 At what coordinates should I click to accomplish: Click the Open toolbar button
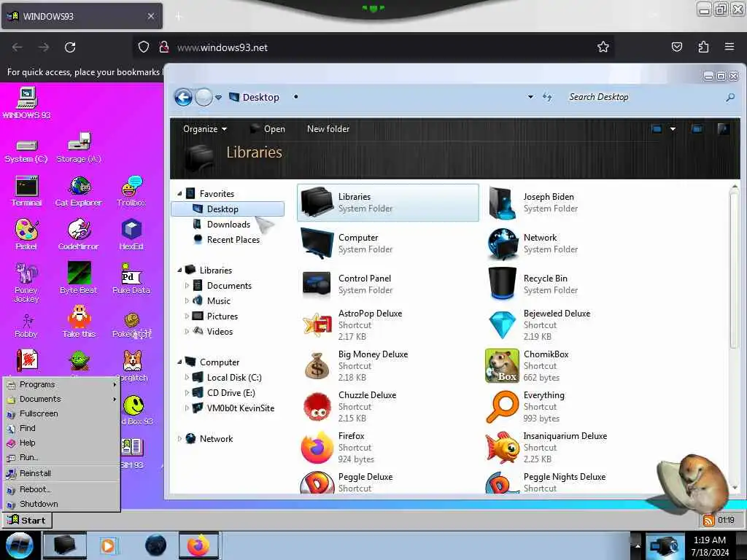click(268, 129)
